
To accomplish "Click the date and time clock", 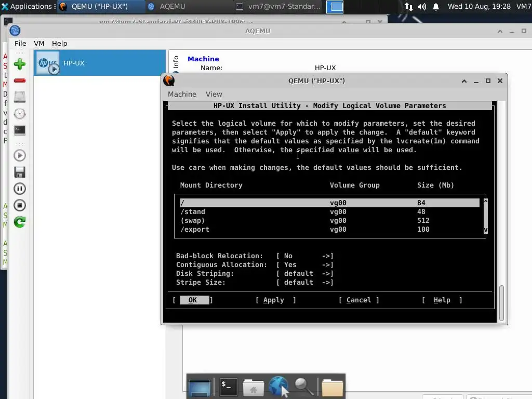I will tap(479, 6).
